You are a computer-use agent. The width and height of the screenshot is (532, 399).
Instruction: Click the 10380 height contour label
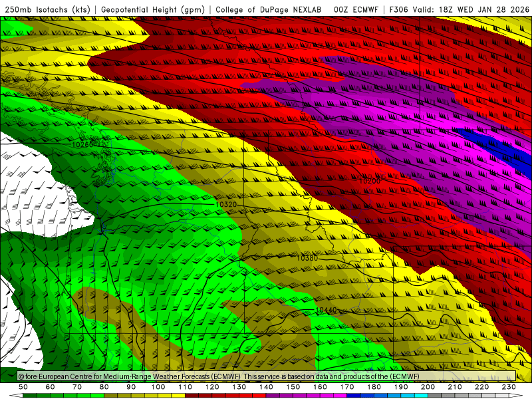[x=307, y=258]
